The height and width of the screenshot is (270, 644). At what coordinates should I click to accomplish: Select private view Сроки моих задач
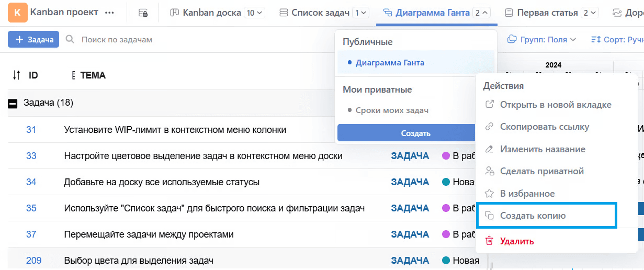tap(391, 110)
